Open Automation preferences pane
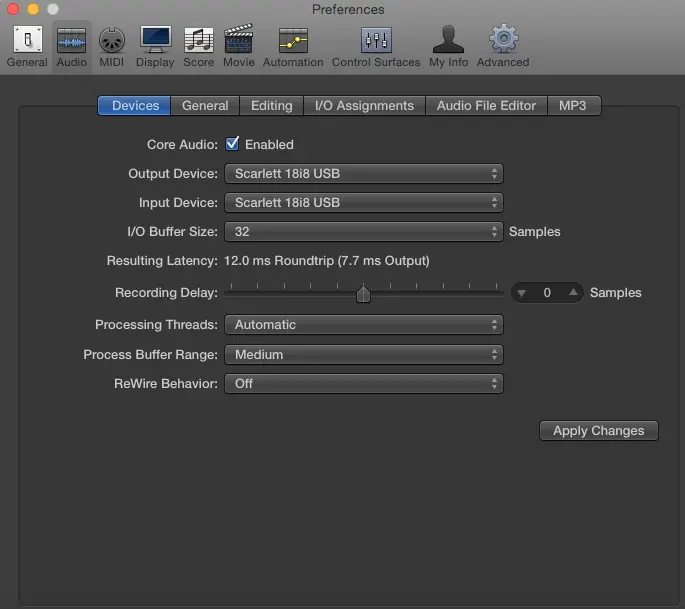The image size is (685, 609). click(x=293, y=46)
